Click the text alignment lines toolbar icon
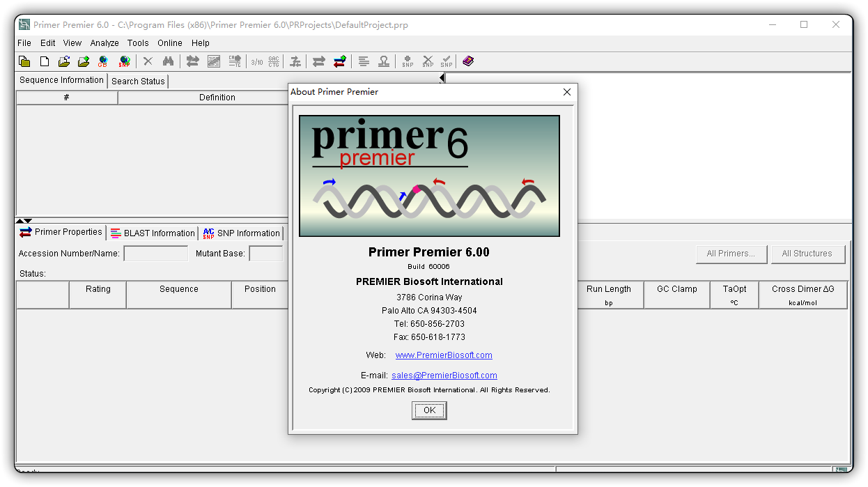Viewport: 868px width, 487px height. 364,61
